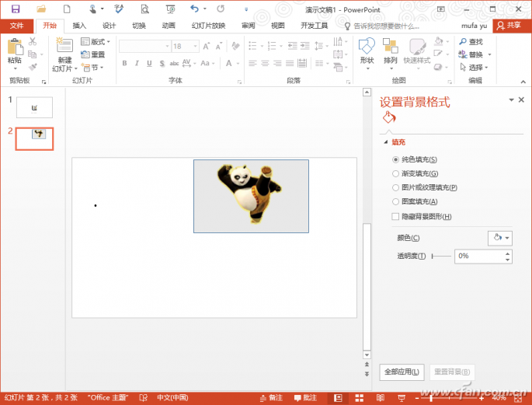
Task: Click Reset (重置) slide button
Action: 93,54
